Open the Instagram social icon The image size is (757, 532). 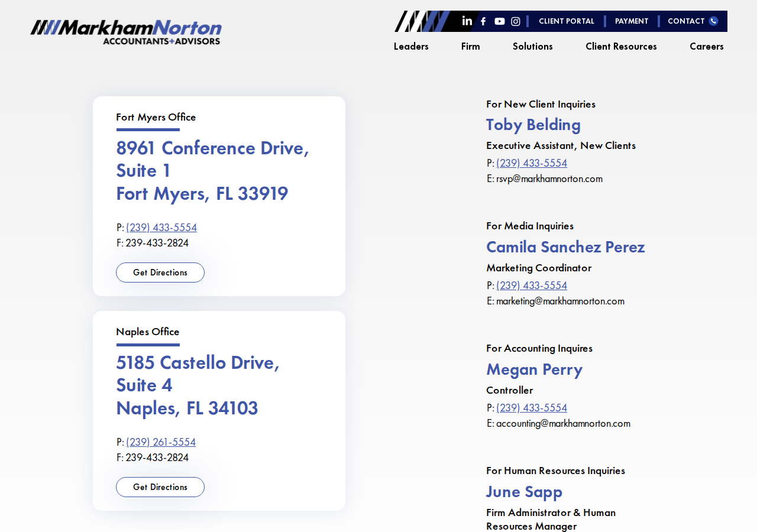tap(516, 21)
